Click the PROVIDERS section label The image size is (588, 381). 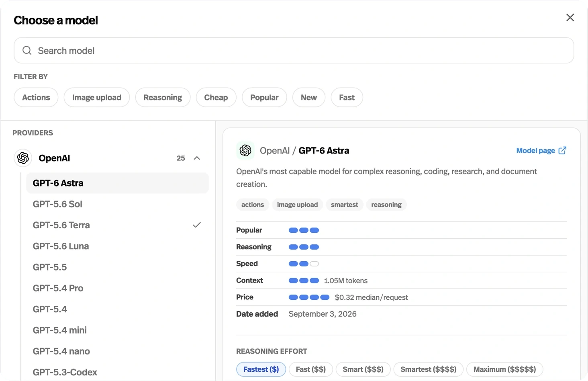click(x=33, y=133)
